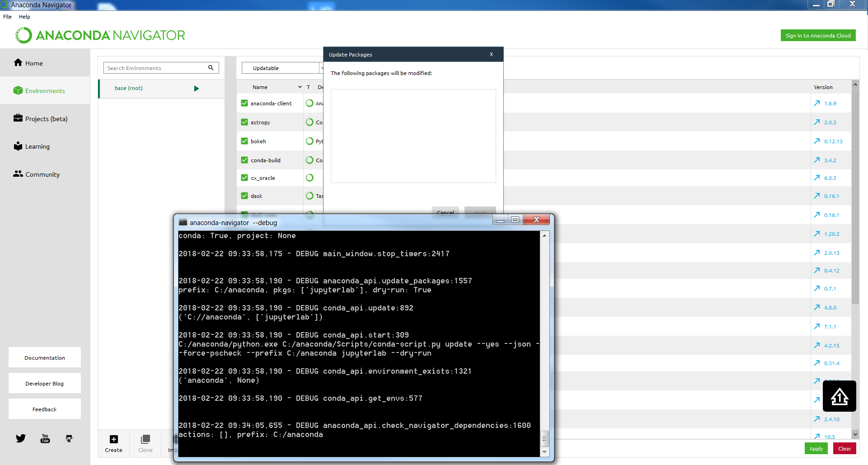Uncheck the anaconda-client package

(244, 103)
